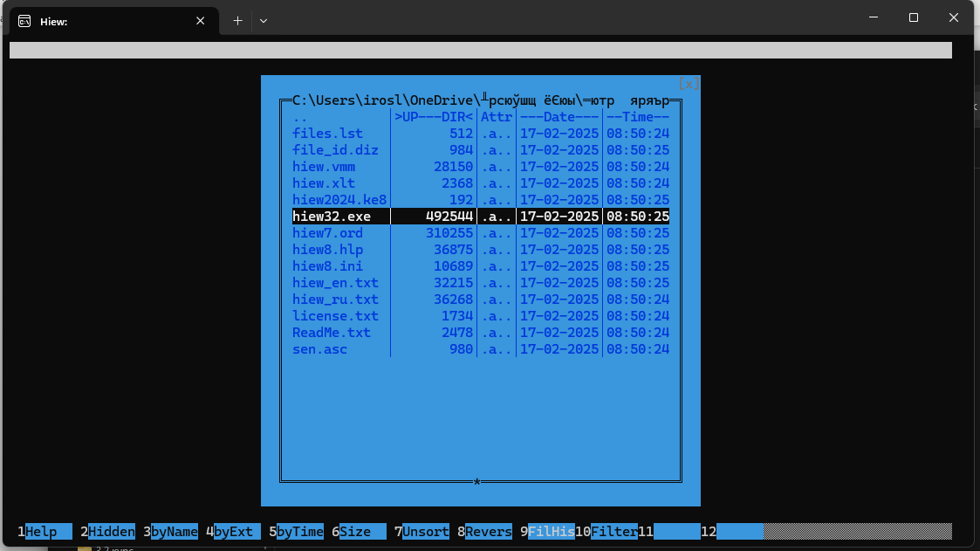Close the file dialog with [x]
This screenshot has height=551, width=980.
(x=689, y=84)
